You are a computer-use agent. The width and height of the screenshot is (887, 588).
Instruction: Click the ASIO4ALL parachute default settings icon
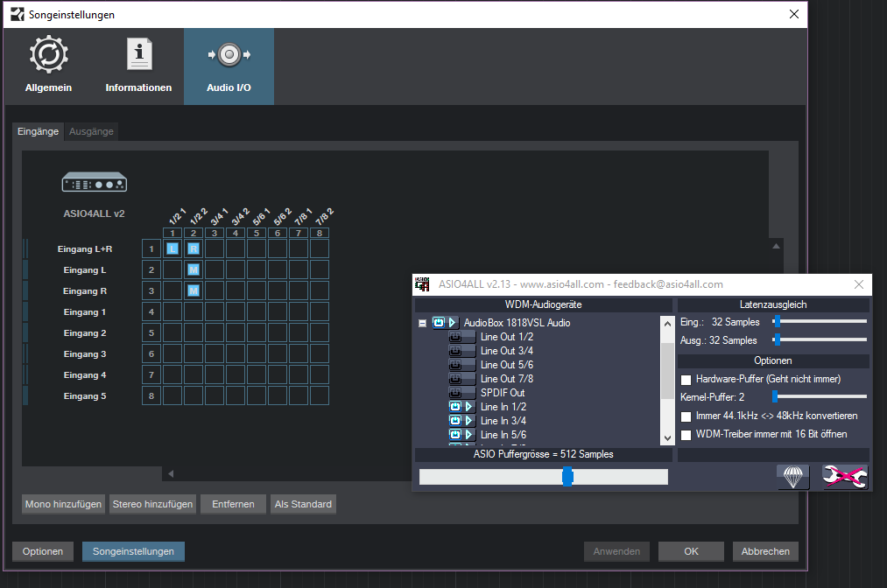792,476
